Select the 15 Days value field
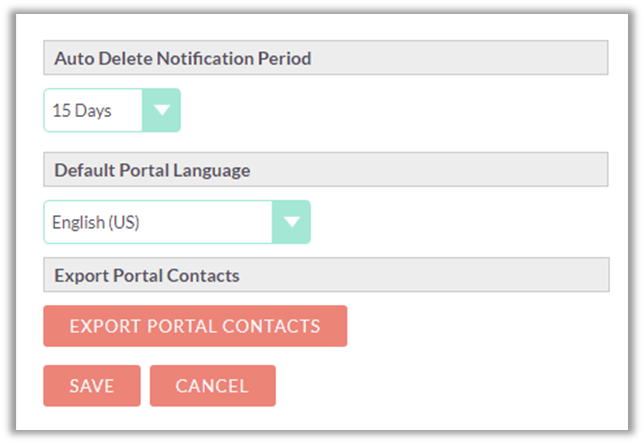Screen dimensions: 644x444 (x=93, y=110)
